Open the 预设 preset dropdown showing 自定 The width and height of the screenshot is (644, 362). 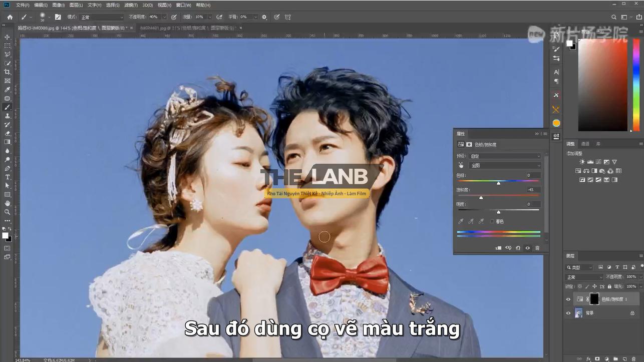coord(505,156)
